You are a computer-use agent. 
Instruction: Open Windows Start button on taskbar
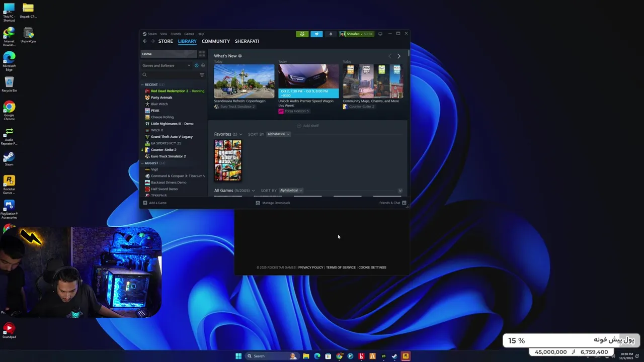point(238,356)
